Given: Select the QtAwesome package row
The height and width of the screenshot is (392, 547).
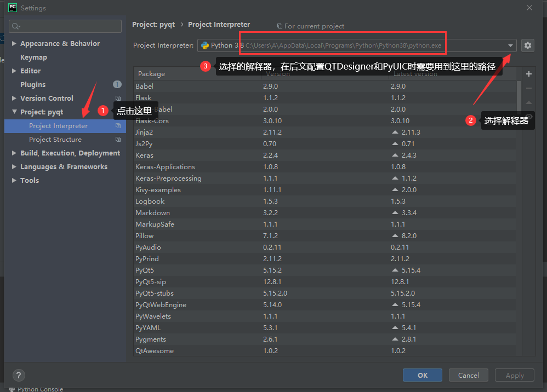Looking at the screenshot, I should [325, 350].
